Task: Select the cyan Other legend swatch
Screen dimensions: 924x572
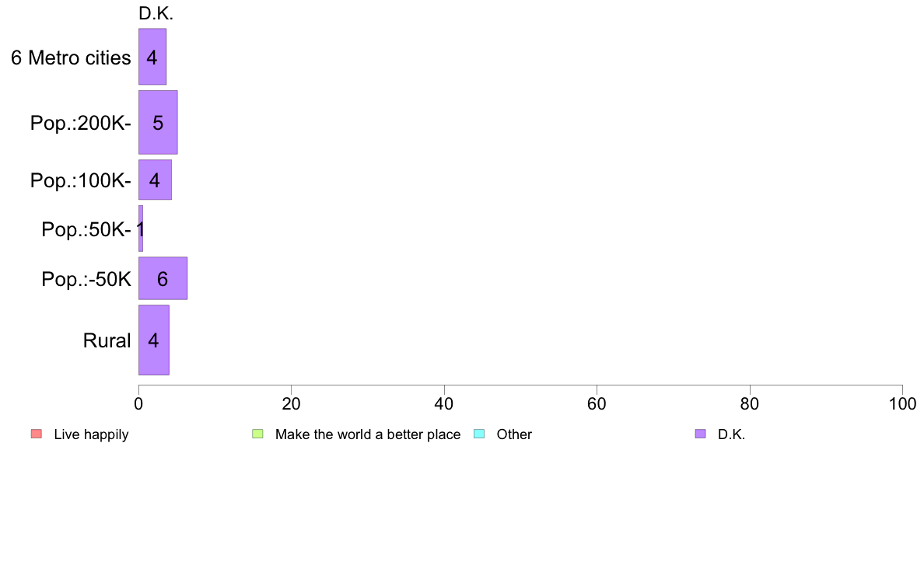Action: pyautogui.click(x=479, y=434)
